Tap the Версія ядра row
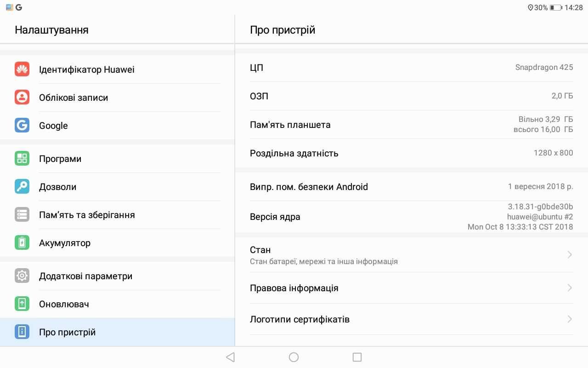This screenshot has height=368, width=588. point(411,217)
